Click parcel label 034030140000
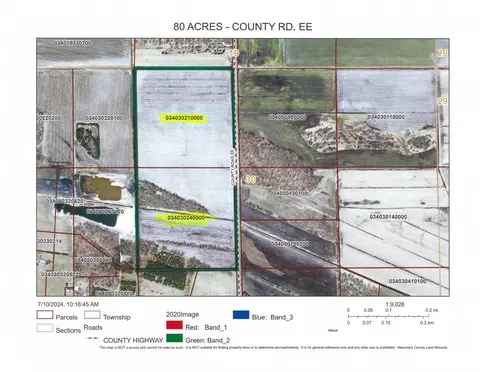 [x=388, y=217]
